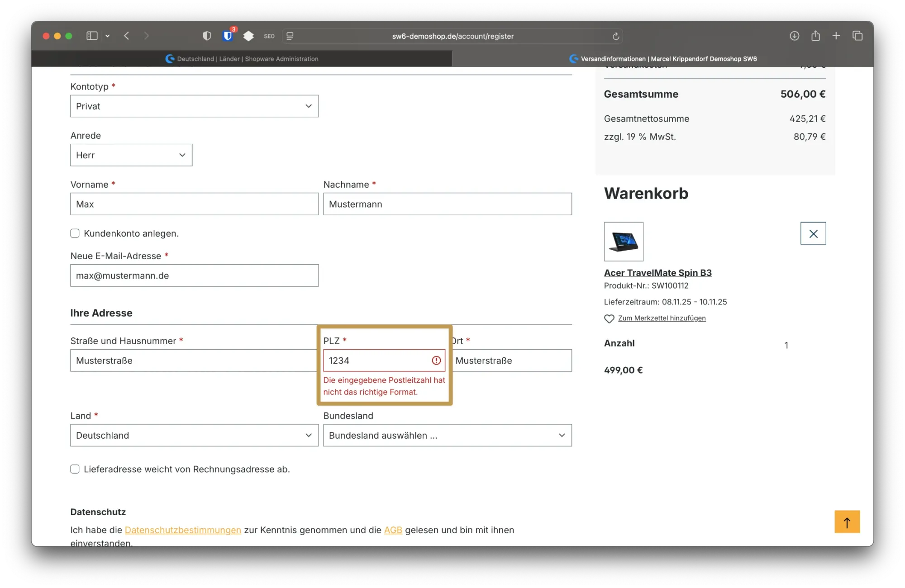Viewport: 905px width, 588px height.
Task: Open the Bundesland auswählen dropdown
Action: 447,435
